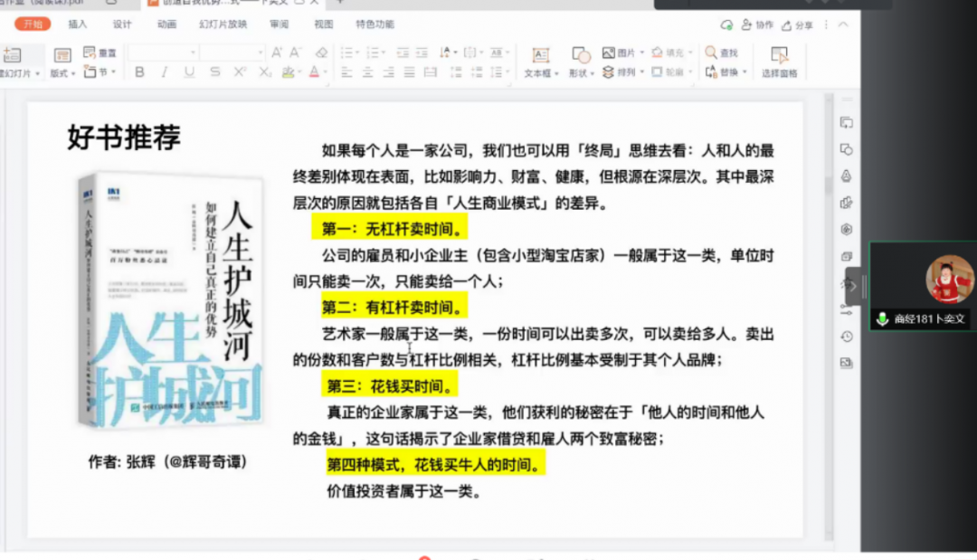Toggle bold formatting on selected text
This screenshot has height=560, width=977.
(x=139, y=71)
